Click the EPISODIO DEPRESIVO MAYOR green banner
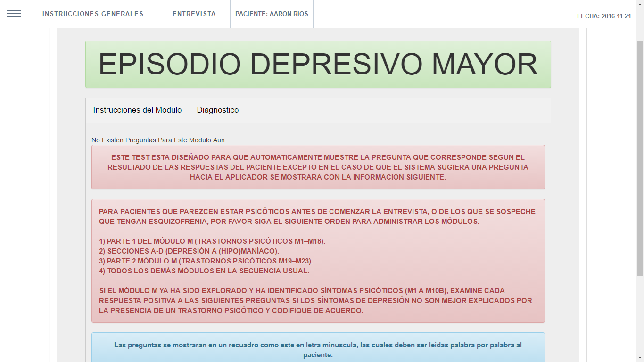Viewport: 644px width, 362px height. pyautogui.click(x=318, y=65)
